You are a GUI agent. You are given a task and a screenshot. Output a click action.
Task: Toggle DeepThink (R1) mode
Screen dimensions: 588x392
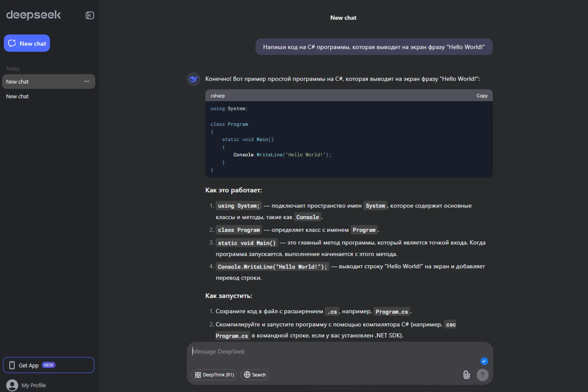(x=214, y=375)
